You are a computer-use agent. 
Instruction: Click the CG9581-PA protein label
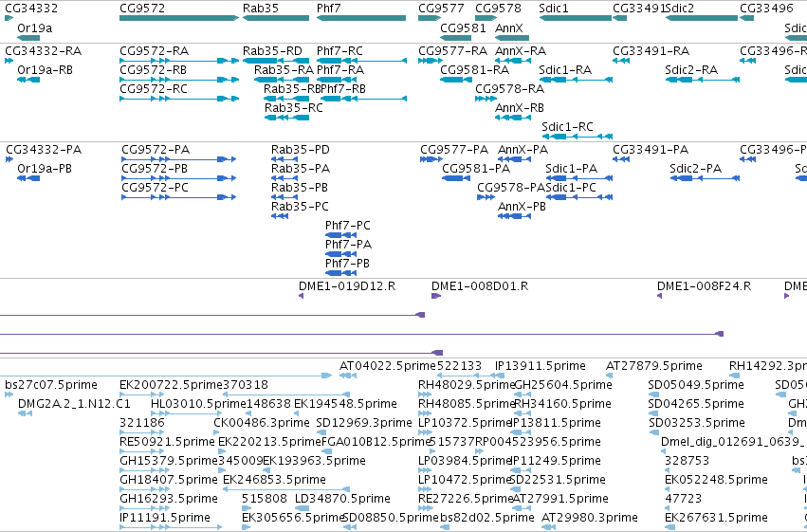tap(476, 169)
